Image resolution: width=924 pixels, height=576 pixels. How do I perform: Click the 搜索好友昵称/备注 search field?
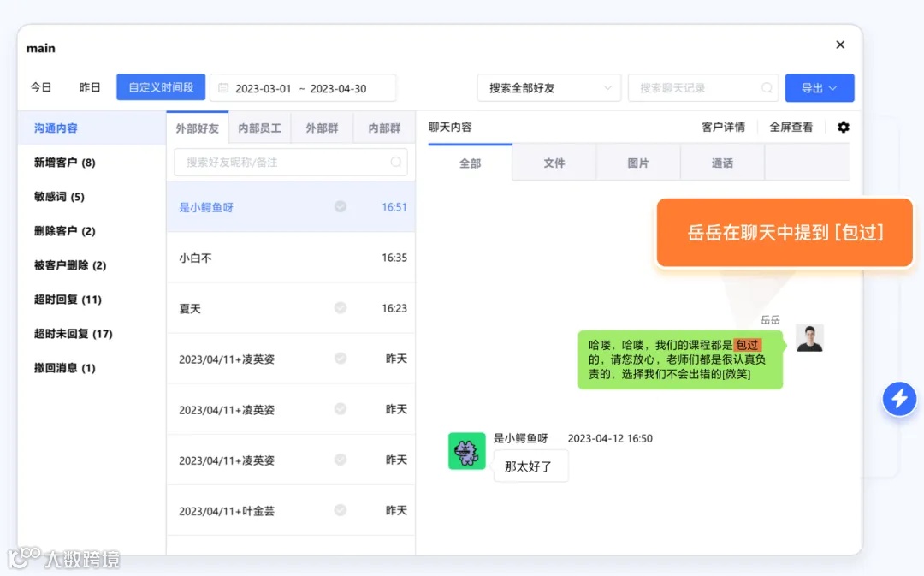click(x=291, y=162)
